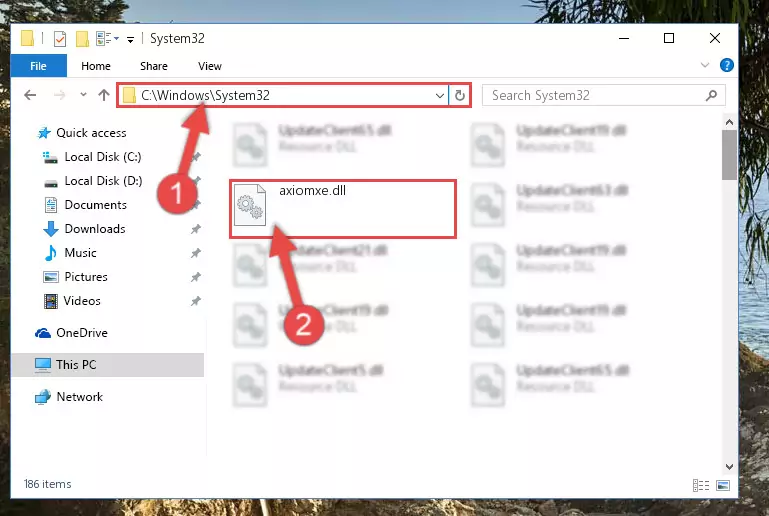
Task: Click the Downloads blue arrow icon
Action: (x=51, y=229)
